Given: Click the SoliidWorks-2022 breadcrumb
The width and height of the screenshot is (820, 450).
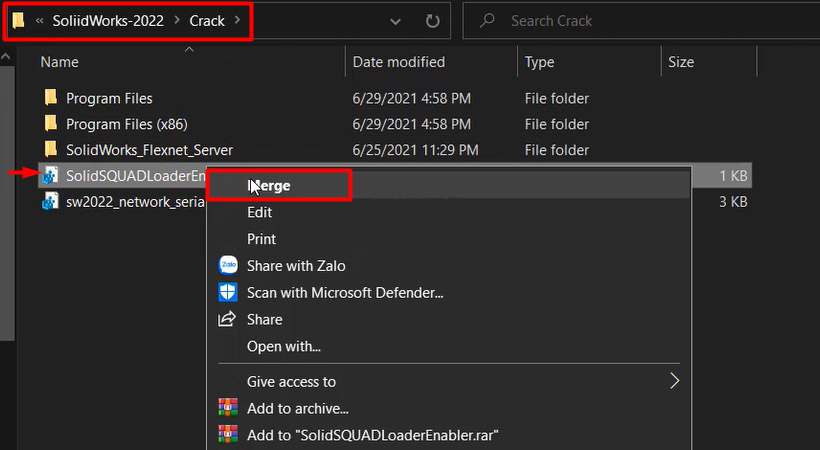Looking at the screenshot, I should pos(107,20).
